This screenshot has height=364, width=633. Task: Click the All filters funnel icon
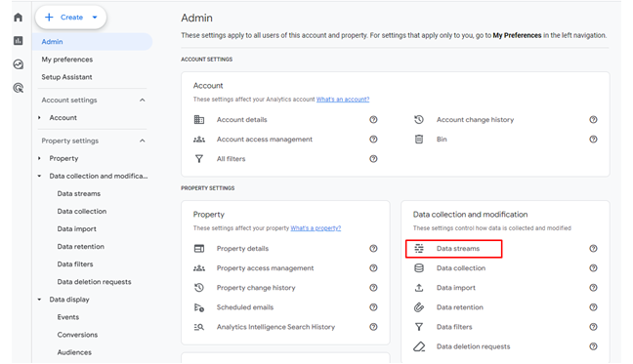coord(199,159)
